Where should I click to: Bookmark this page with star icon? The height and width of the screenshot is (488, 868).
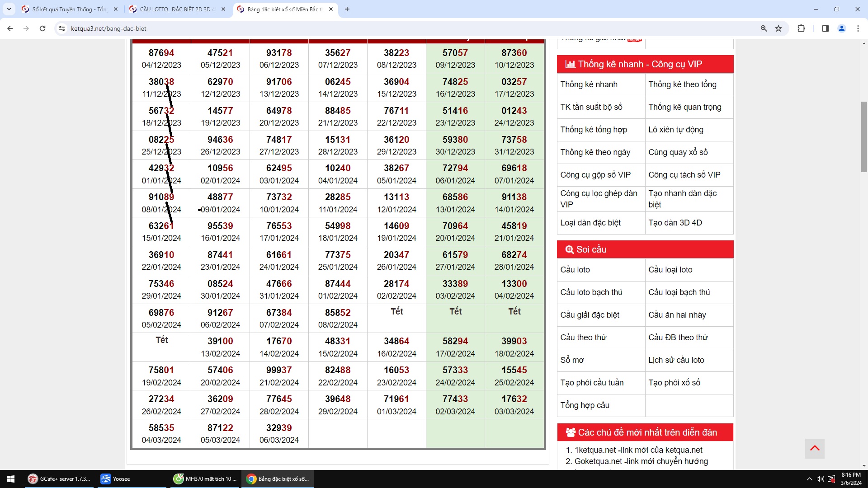[x=778, y=28]
